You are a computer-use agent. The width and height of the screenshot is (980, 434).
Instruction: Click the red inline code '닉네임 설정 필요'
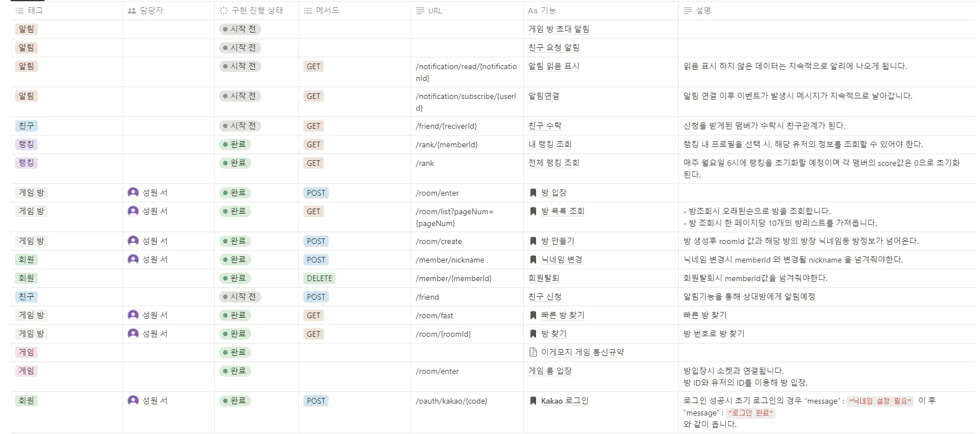[879, 401]
